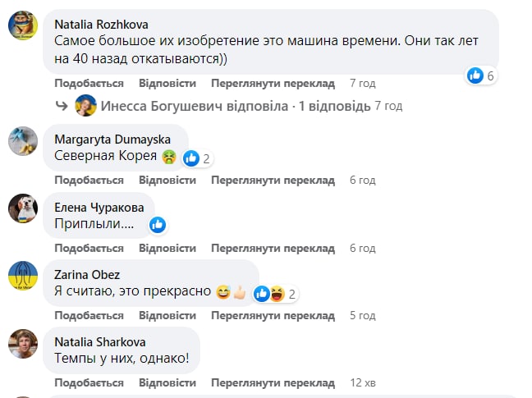Toggle Подобається on Margaryta Dumayska's comment
The height and width of the screenshot is (398, 532).
click(89, 180)
